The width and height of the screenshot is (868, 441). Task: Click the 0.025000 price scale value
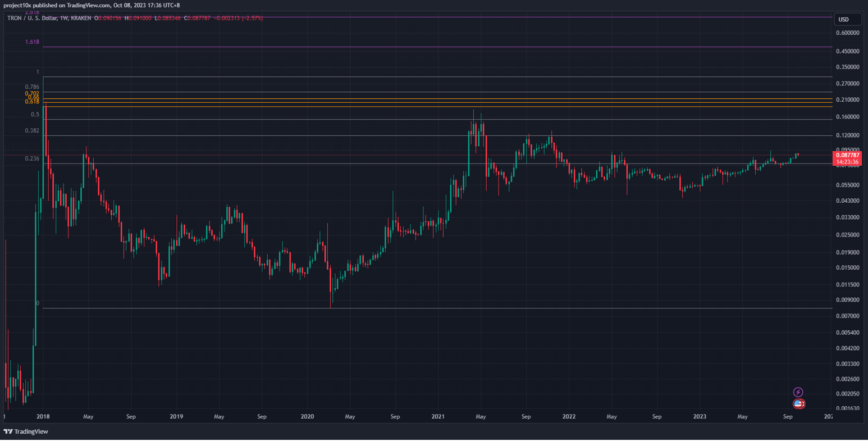point(847,235)
